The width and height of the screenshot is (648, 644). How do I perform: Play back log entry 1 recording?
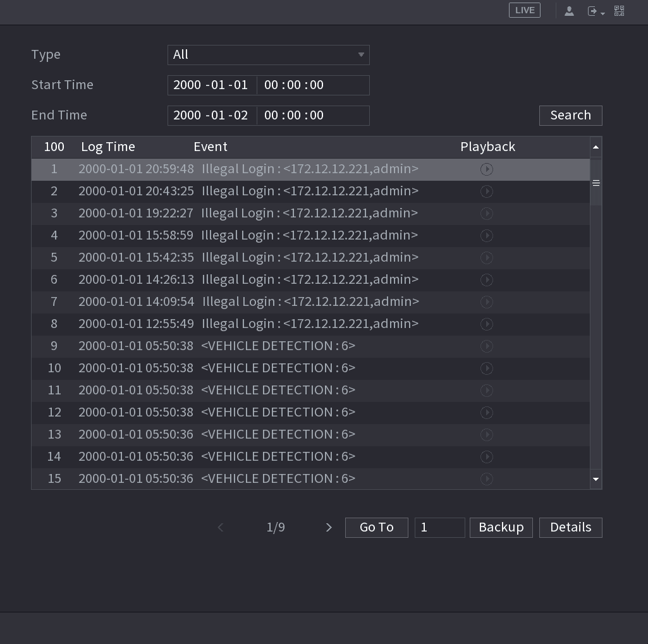[x=487, y=169]
